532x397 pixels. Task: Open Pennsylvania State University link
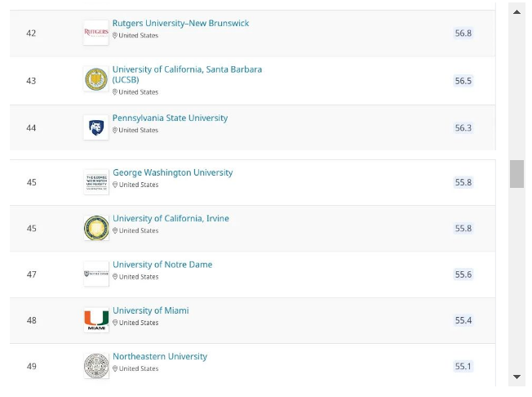170,118
